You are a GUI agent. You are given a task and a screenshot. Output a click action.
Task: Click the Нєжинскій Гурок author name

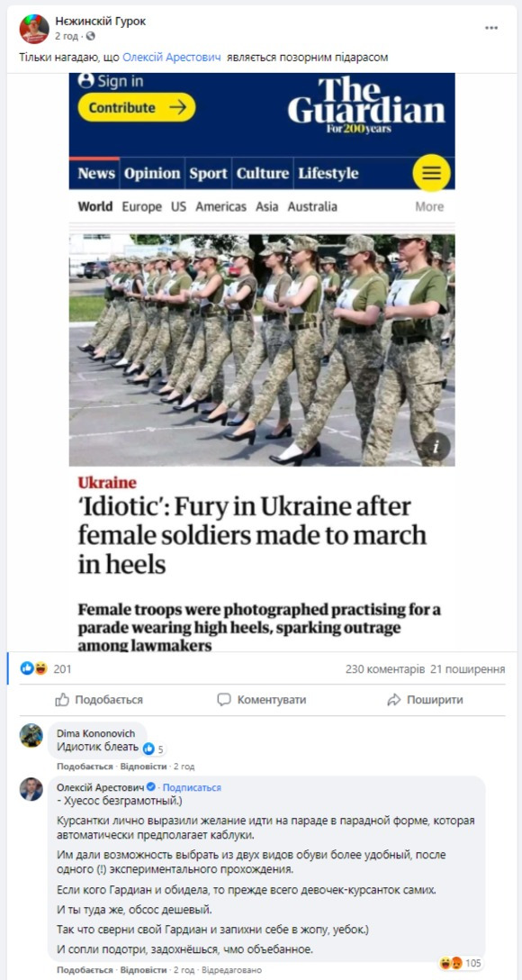[x=101, y=22]
